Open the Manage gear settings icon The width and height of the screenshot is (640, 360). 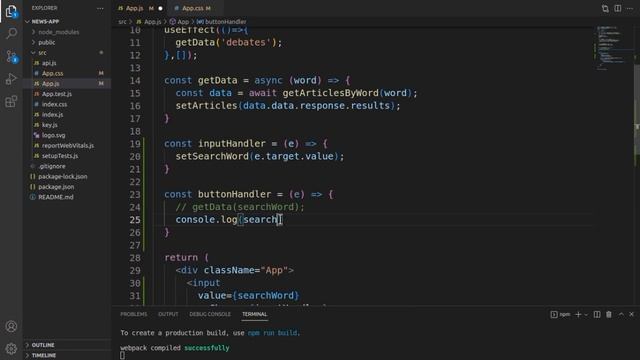[x=11, y=348]
